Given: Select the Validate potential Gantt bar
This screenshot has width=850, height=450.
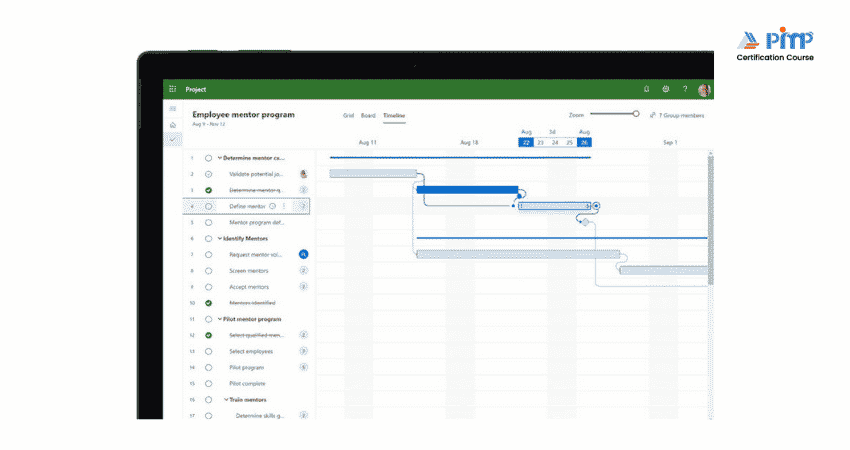Looking at the screenshot, I should [x=373, y=173].
